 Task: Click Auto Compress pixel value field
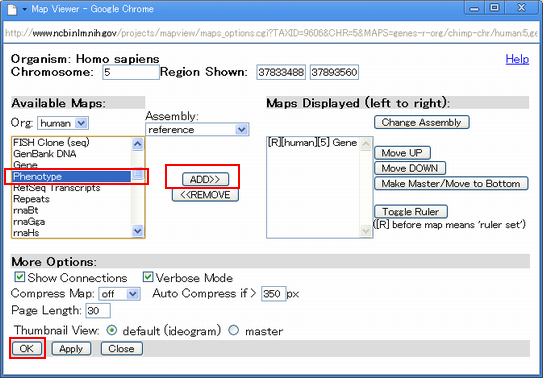[x=273, y=294]
